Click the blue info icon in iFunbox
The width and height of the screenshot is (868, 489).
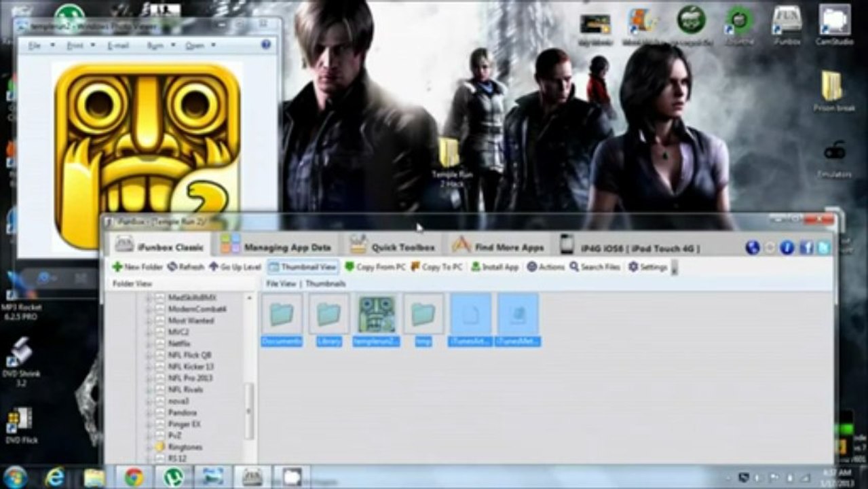[787, 247]
